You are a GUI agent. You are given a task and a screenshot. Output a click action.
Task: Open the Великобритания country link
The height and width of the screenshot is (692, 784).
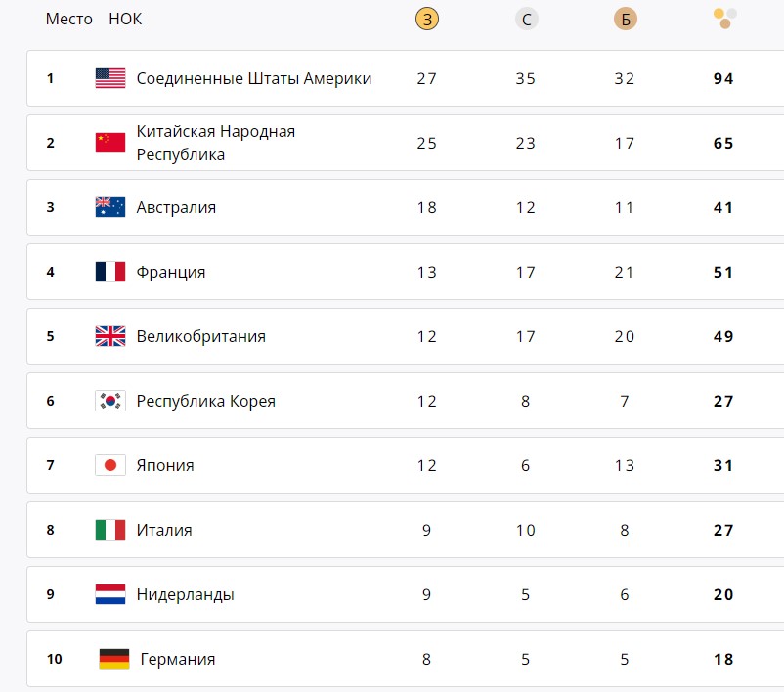pyautogui.click(x=201, y=336)
